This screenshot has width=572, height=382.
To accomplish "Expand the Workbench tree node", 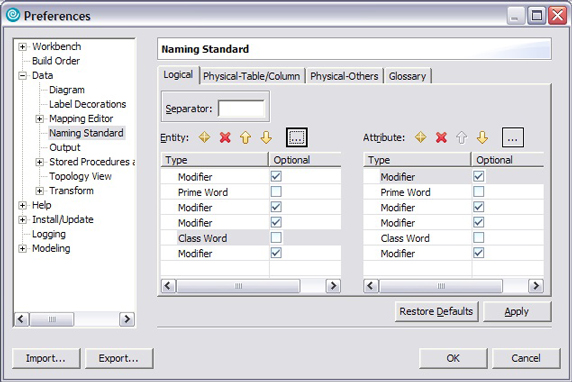I will pyautogui.click(x=23, y=47).
